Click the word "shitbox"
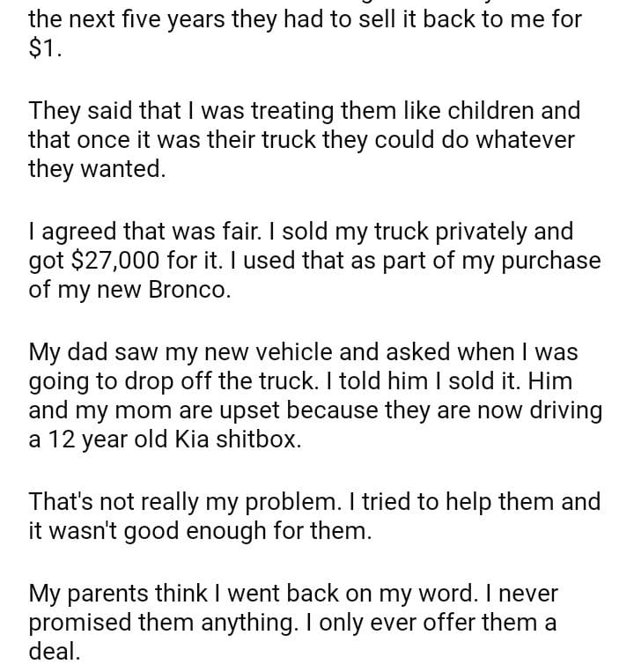Screen dimensions: 634x672 (263, 439)
